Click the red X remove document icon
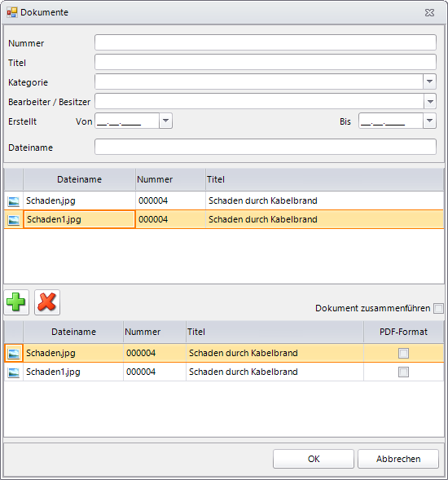Image resolution: width=448 pixels, height=480 pixels. pos(46,302)
